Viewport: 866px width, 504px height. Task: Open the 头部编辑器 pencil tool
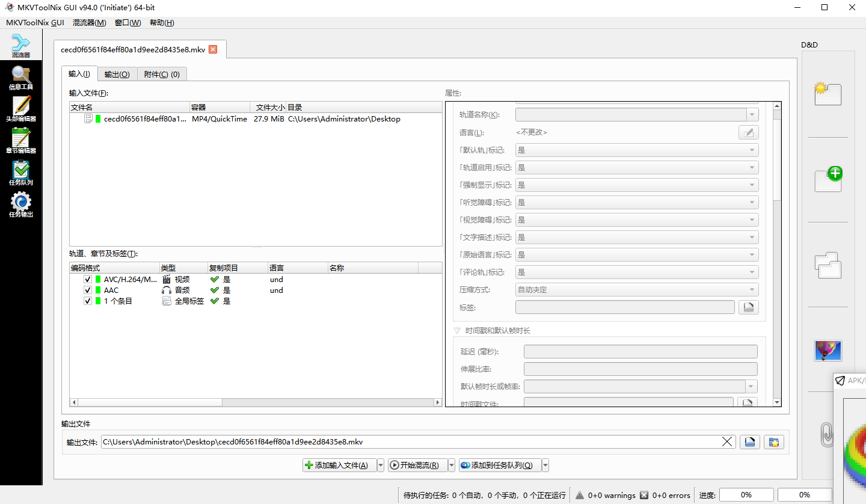coord(21,110)
